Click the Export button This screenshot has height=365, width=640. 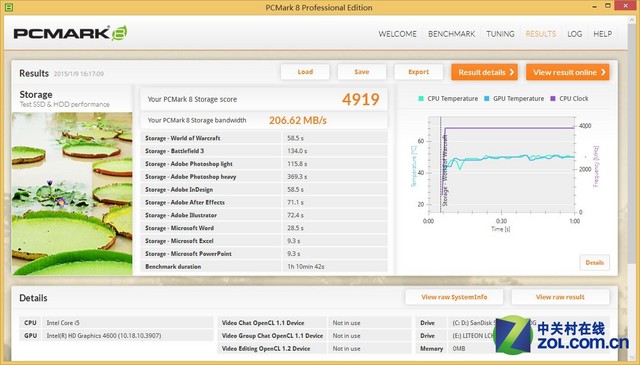[418, 72]
